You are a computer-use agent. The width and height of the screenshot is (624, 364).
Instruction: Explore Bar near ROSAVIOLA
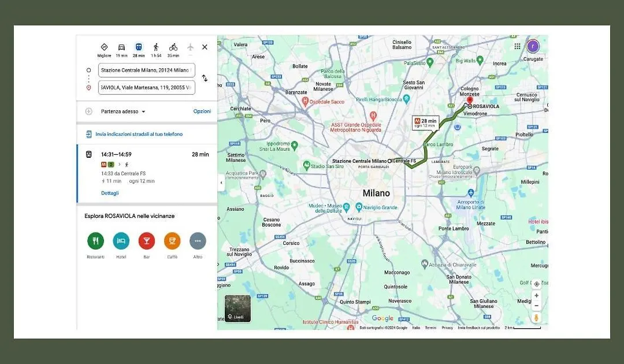click(x=146, y=241)
